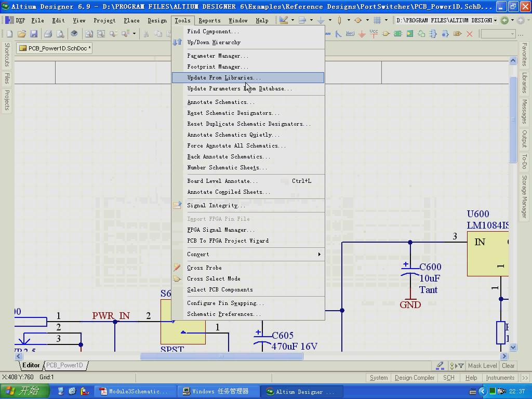Switch to Windows Task Manager taskbar item

tap(220, 392)
